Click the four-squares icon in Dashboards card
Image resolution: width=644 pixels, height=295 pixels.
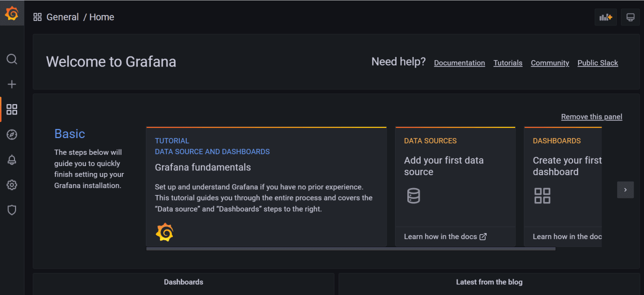(543, 196)
